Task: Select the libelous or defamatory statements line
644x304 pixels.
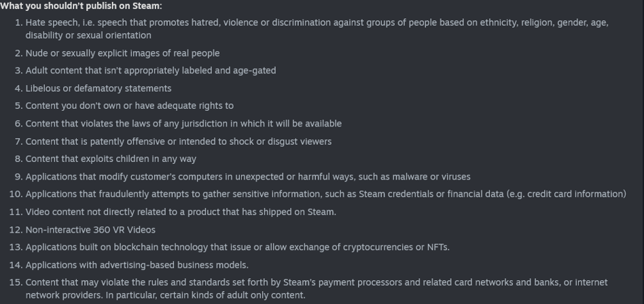Action: pos(98,88)
